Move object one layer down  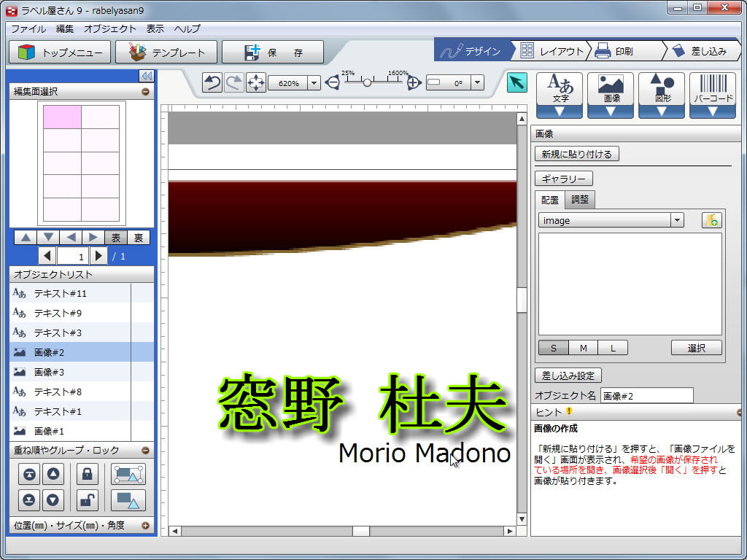(53, 500)
